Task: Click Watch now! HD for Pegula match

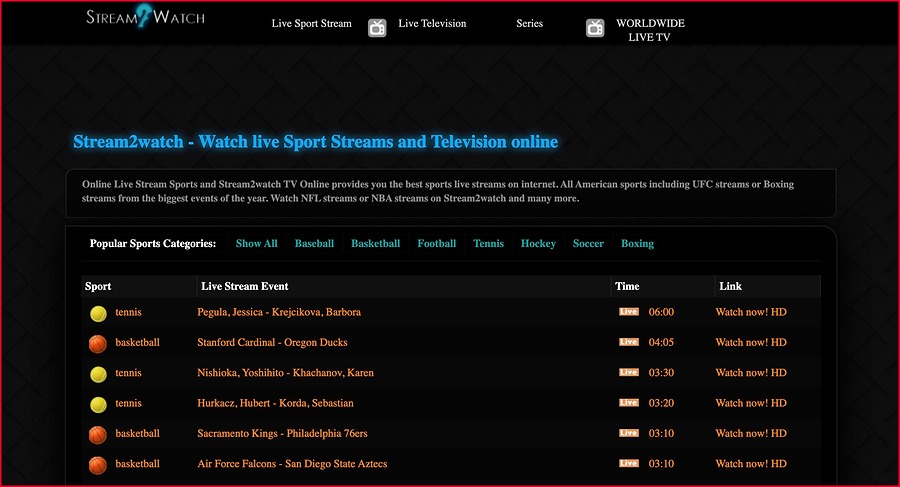Action: tap(751, 312)
